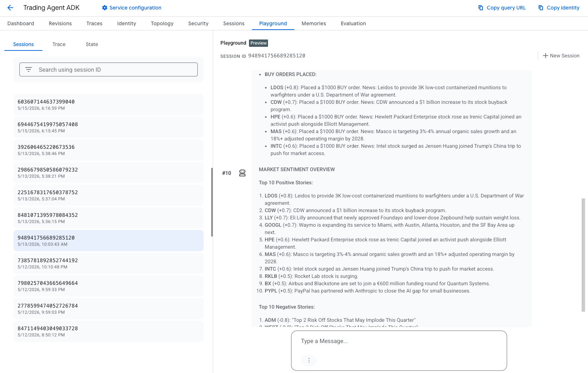
Task: Click the Preview badge next to Playground
Action: 258,43
